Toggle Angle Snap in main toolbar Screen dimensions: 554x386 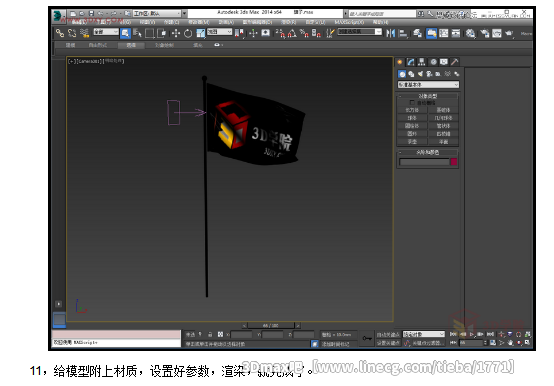(x=292, y=34)
